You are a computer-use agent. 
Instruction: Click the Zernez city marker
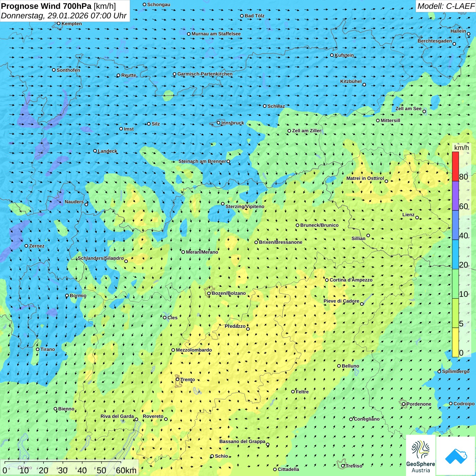tap(26, 246)
